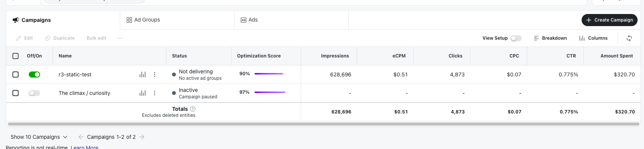Open the Campaigns tab

coord(63,20)
